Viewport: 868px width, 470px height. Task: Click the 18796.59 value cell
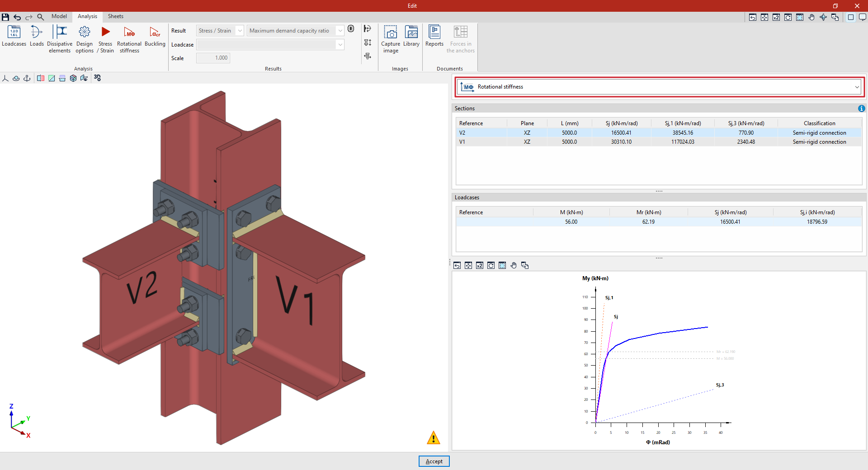click(817, 222)
